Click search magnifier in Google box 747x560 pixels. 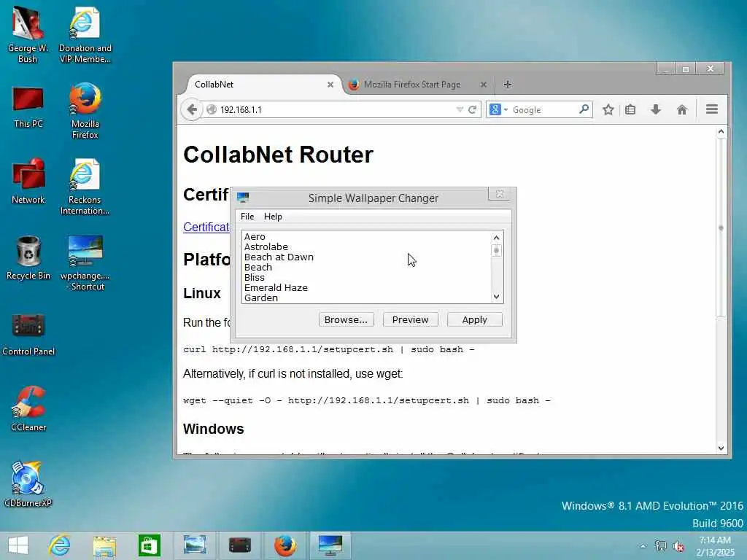coord(584,109)
